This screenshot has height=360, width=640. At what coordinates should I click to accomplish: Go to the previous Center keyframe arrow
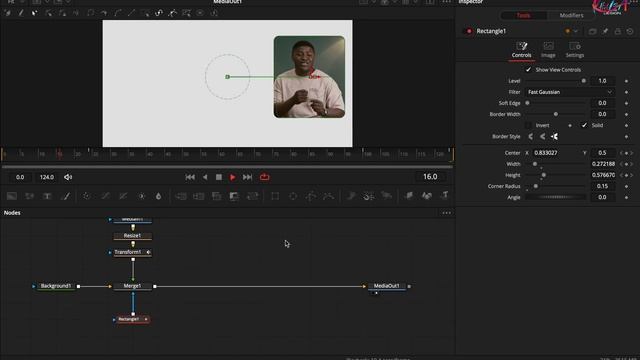point(621,153)
